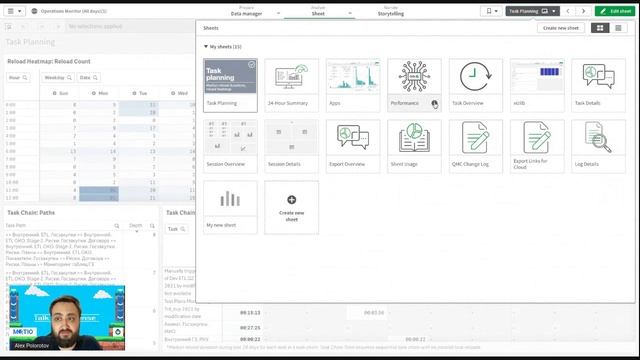Open the Performance sheet

click(x=414, y=85)
